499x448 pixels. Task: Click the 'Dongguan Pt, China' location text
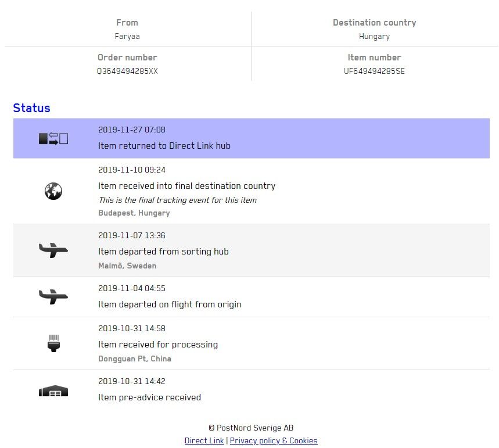135,359
